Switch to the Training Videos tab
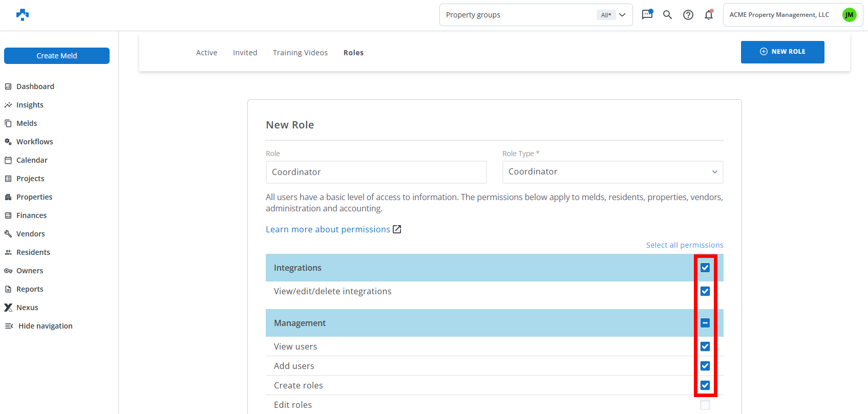Screen dimensions: 868x414 pyautogui.click(x=300, y=53)
